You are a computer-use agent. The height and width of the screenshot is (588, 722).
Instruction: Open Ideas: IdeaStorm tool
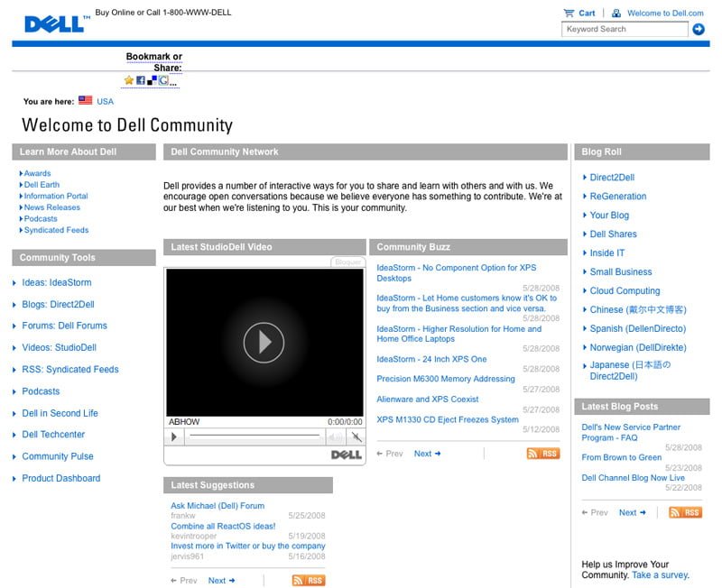point(57,282)
